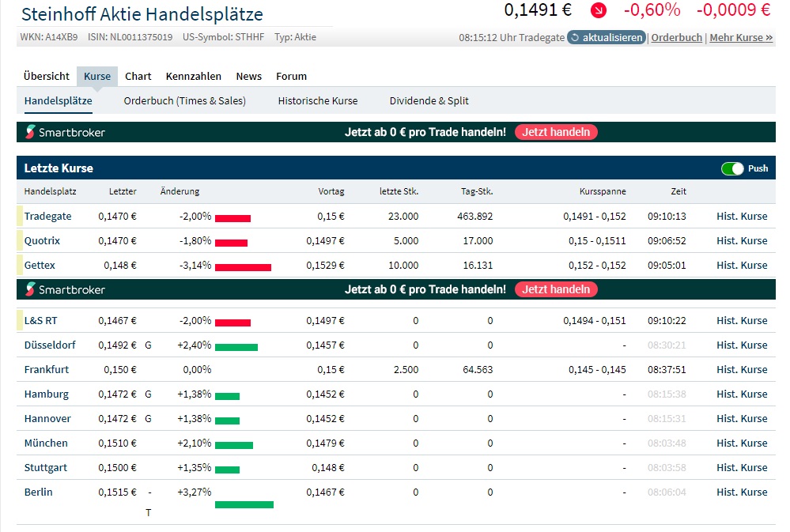Click the red change bar for Gettex

[243, 267]
